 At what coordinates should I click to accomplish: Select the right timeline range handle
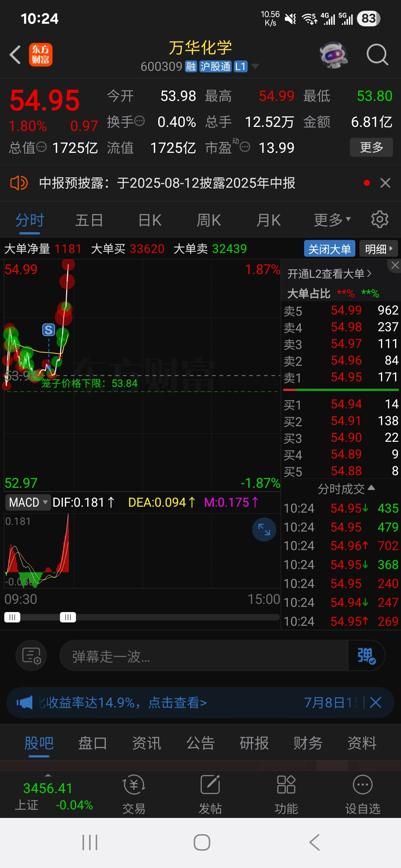click(x=68, y=617)
